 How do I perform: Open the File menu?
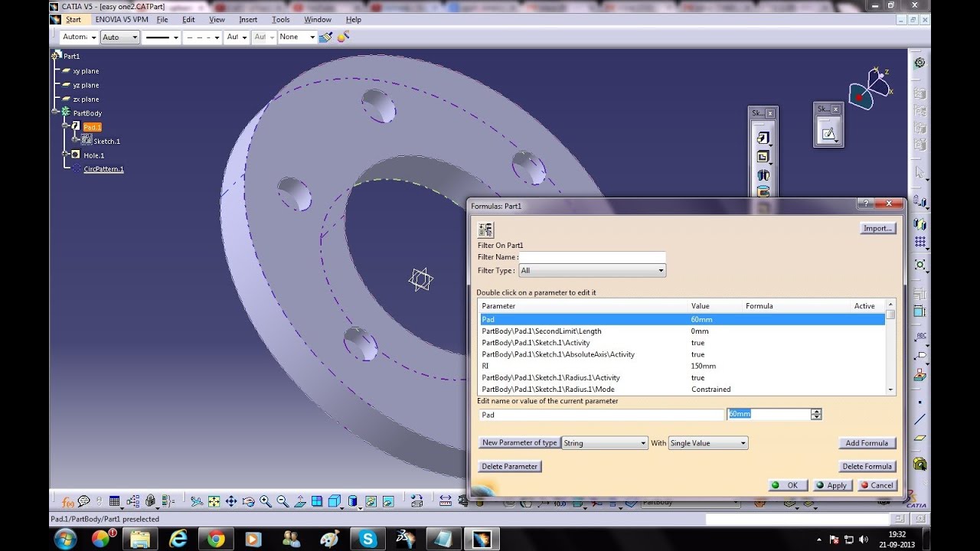pyautogui.click(x=162, y=19)
